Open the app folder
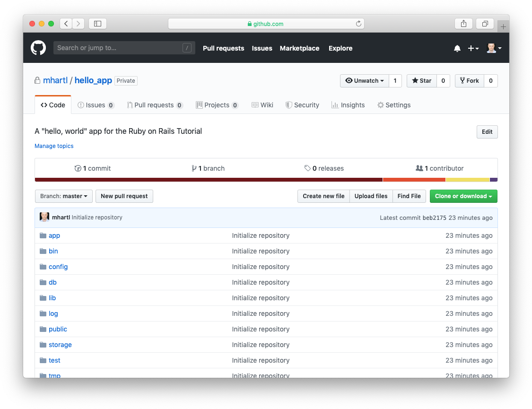The height and width of the screenshot is (409, 532). [54, 235]
